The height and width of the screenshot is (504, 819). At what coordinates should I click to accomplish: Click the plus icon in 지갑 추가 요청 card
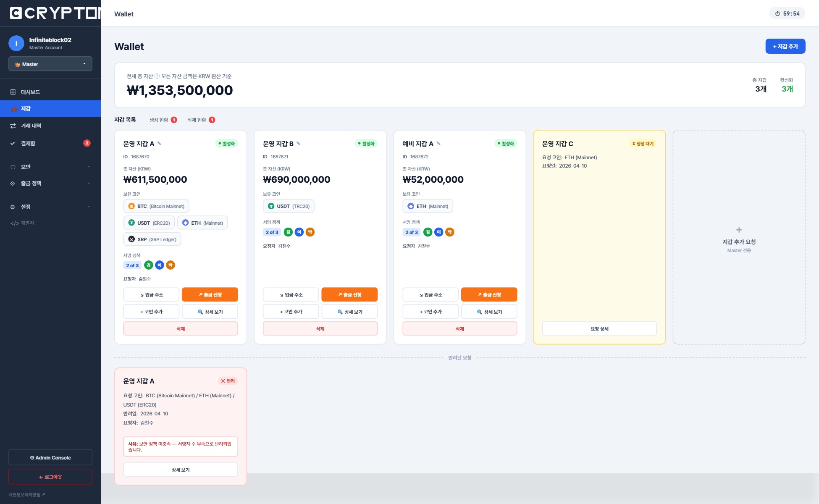pos(739,230)
